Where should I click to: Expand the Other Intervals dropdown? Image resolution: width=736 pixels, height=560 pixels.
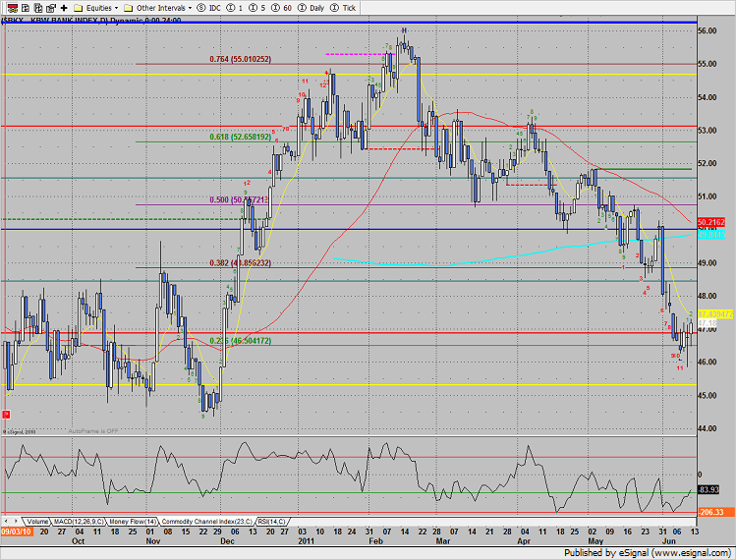[157, 8]
